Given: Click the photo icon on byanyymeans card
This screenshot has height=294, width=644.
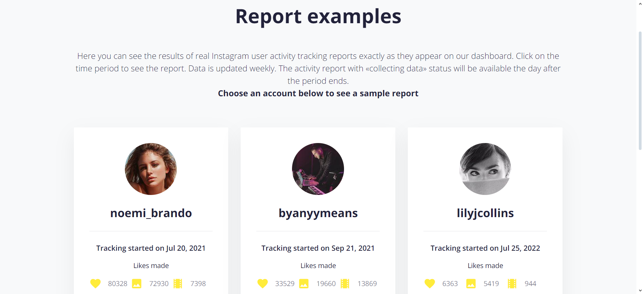Looking at the screenshot, I should [304, 284].
